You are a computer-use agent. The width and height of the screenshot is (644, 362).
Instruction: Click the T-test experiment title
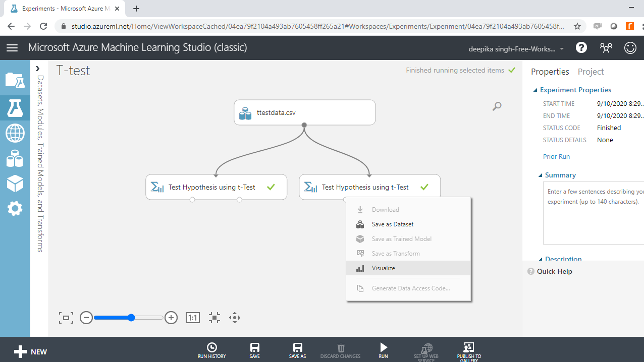(x=73, y=71)
